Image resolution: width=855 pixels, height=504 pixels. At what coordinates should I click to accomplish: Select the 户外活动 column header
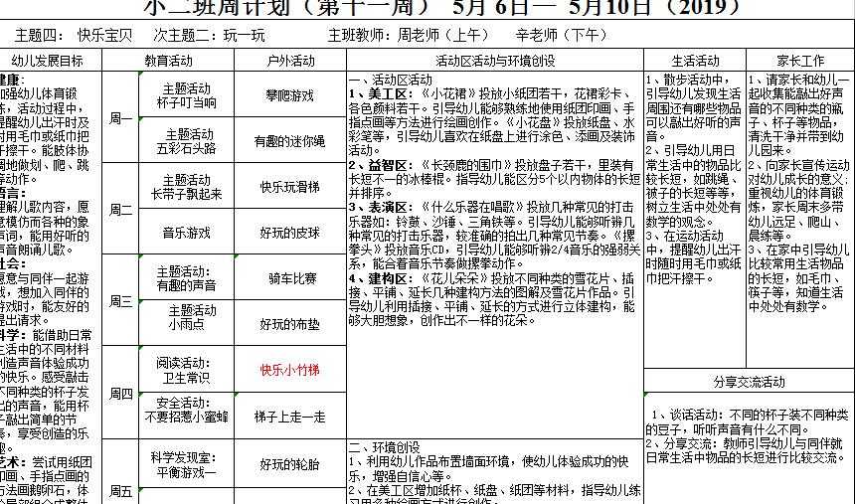coord(289,61)
